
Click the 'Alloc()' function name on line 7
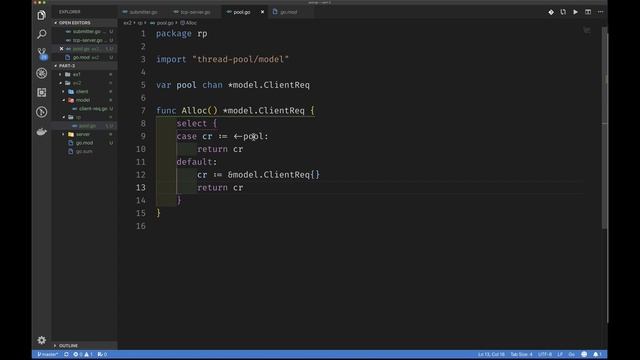point(200,110)
